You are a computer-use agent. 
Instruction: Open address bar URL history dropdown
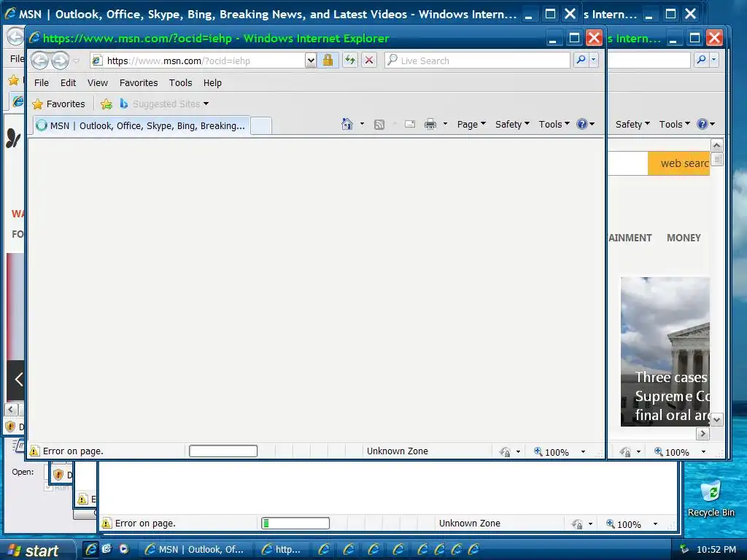point(311,61)
